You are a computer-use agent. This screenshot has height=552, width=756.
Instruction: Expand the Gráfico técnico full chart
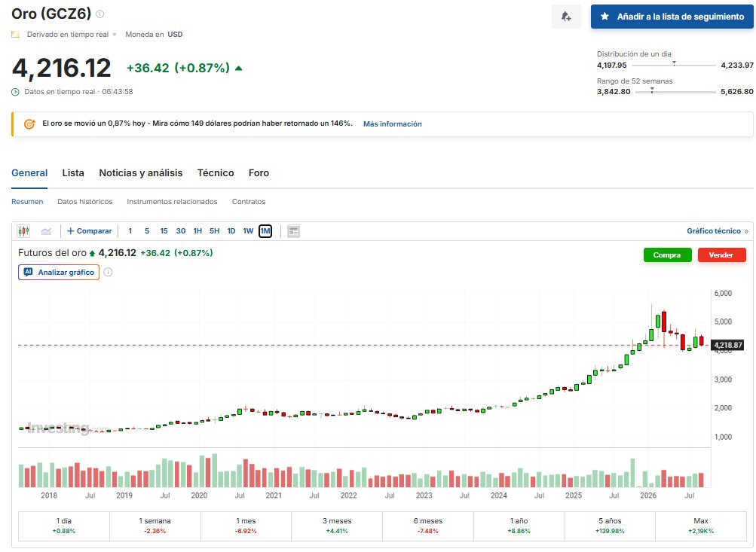(718, 231)
